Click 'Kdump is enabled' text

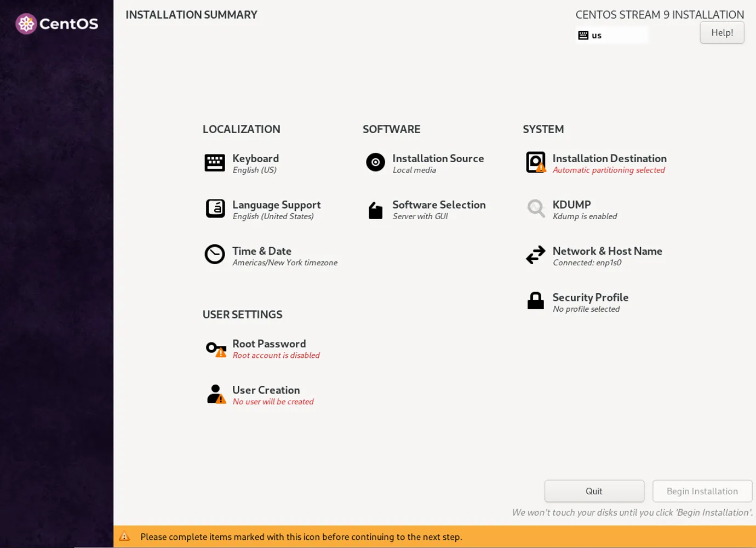tap(585, 216)
